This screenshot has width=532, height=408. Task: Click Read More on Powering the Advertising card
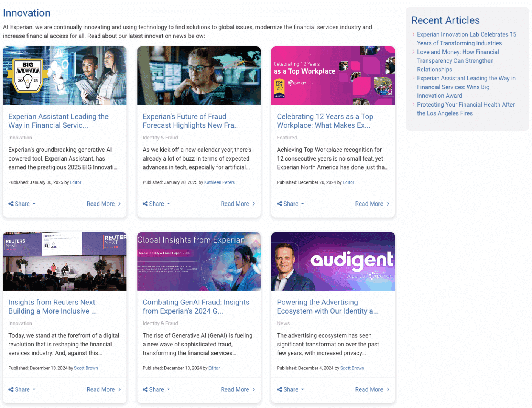tap(372, 389)
